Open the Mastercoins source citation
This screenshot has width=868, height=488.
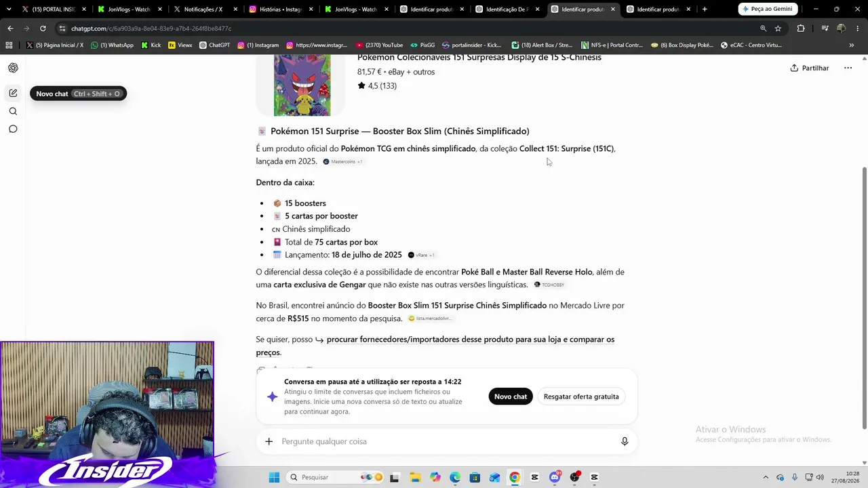pyautogui.click(x=342, y=161)
